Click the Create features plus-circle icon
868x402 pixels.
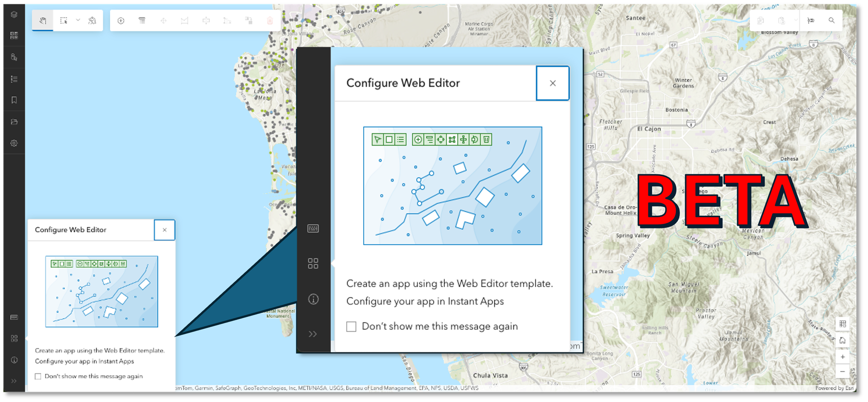121,21
